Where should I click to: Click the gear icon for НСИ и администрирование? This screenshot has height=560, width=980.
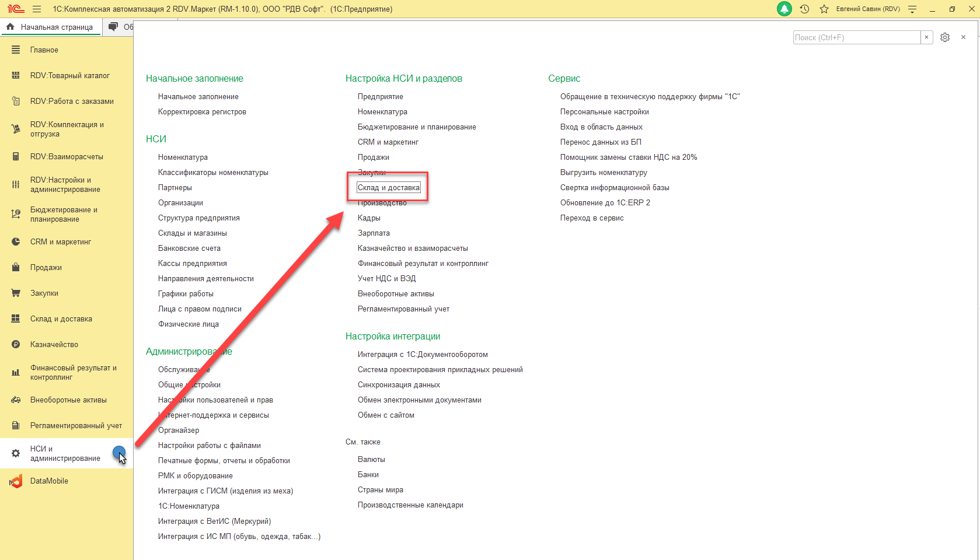(x=16, y=454)
